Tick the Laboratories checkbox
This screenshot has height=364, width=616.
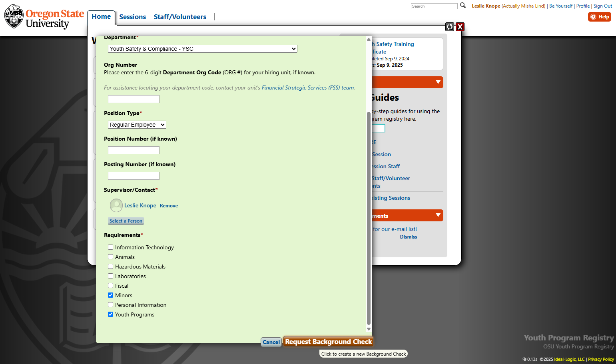pyautogui.click(x=111, y=276)
